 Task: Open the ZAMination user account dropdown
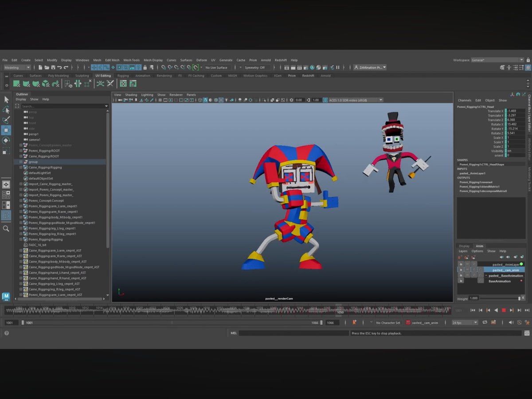point(370,67)
